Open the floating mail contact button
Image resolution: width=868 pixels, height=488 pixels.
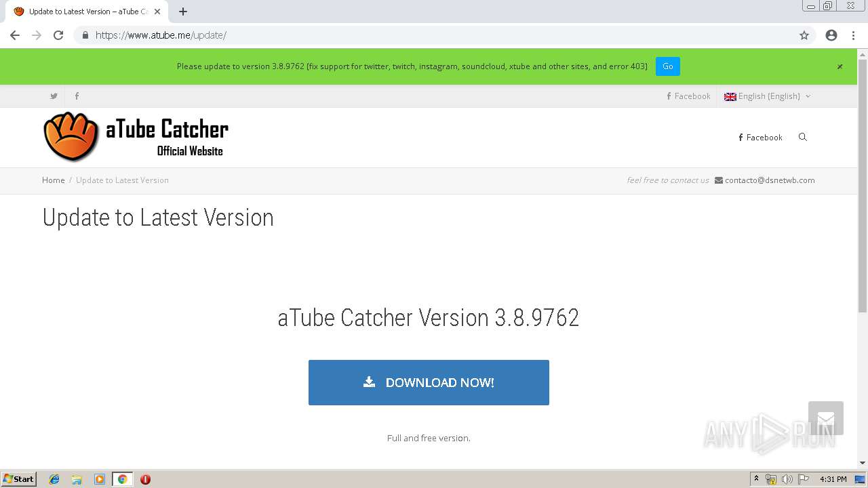pos(826,418)
